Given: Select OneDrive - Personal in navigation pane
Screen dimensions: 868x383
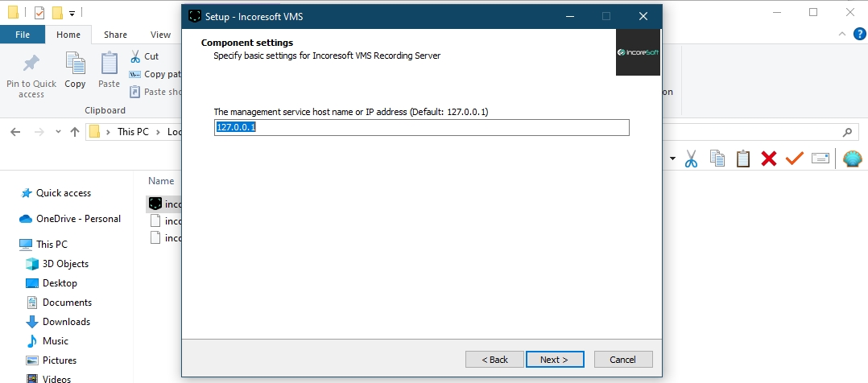Looking at the screenshot, I should click(x=70, y=219).
